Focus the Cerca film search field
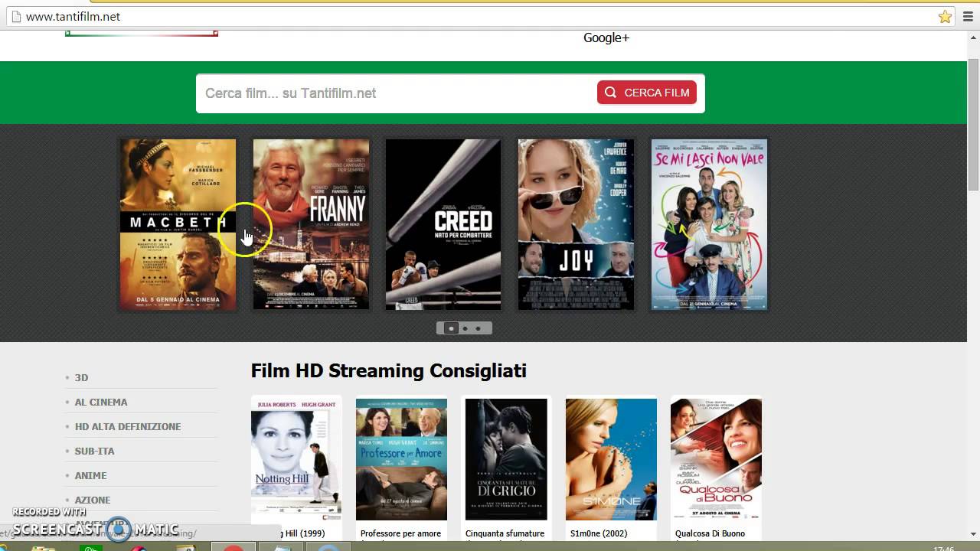The width and height of the screenshot is (980, 551). pyautogui.click(x=397, y=93)
